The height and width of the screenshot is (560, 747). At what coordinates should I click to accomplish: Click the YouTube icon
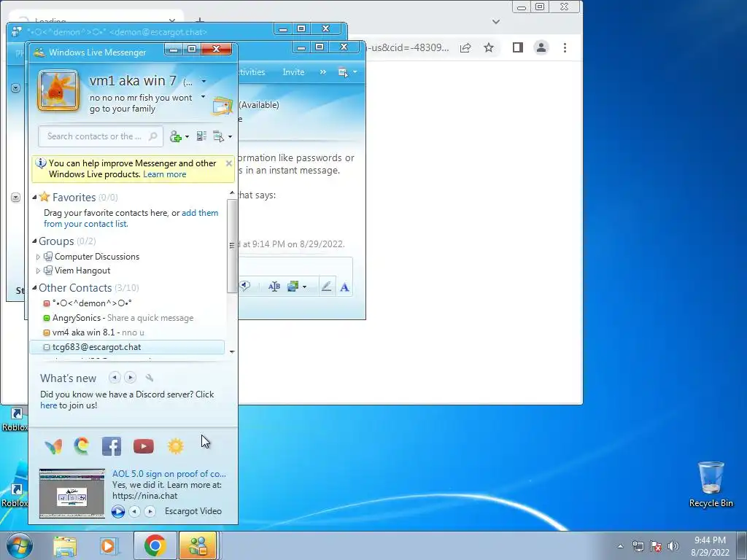pyautogui.click(x=144, y=446)
